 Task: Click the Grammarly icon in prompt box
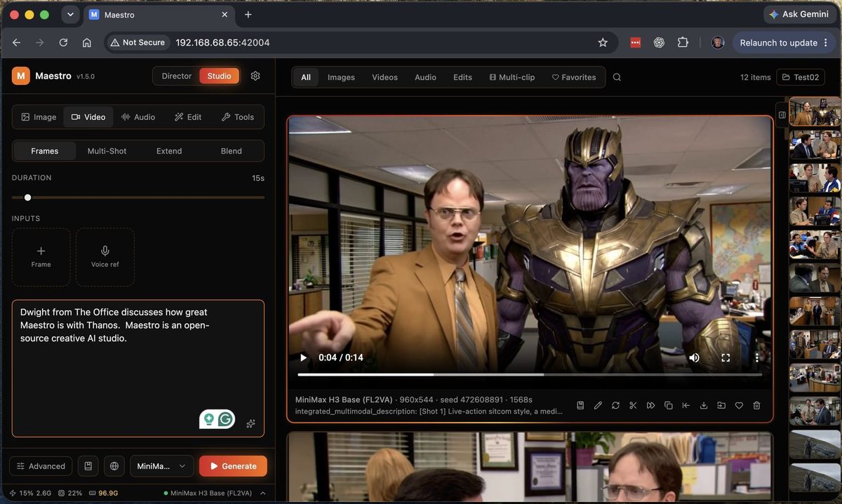tap(225, 419)
